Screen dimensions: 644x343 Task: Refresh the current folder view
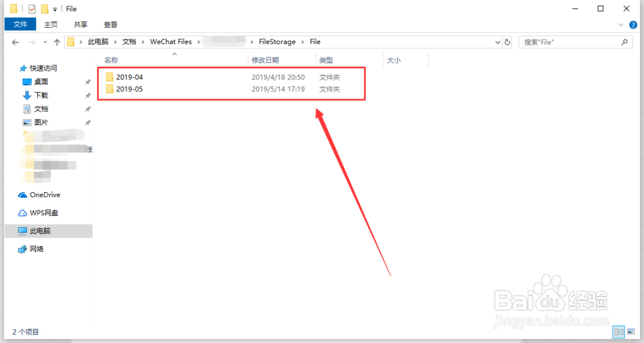click(x=507, y=42)
